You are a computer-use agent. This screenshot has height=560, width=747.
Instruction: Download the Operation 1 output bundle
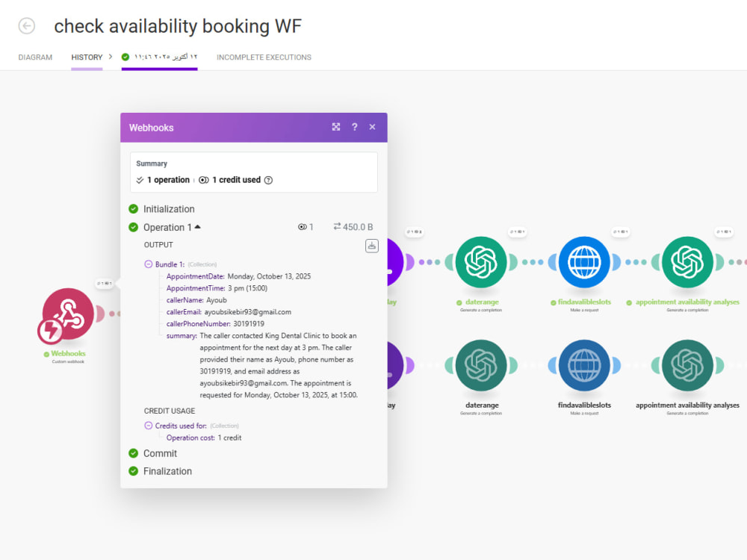click(371, 246)
